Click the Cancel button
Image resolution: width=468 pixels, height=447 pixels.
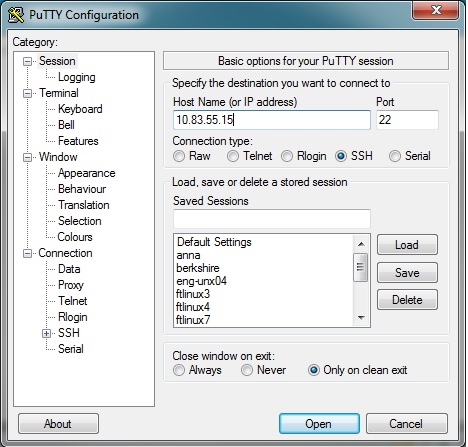coord(407,424)
